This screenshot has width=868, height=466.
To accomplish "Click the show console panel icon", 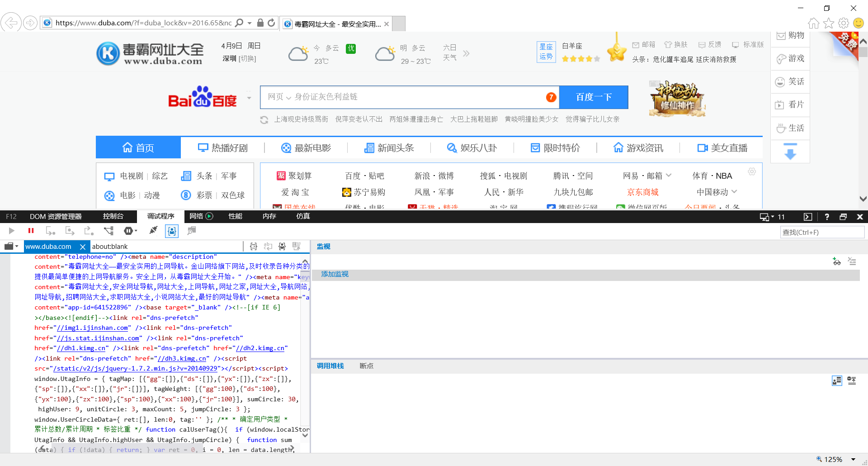I will [808, 217].
